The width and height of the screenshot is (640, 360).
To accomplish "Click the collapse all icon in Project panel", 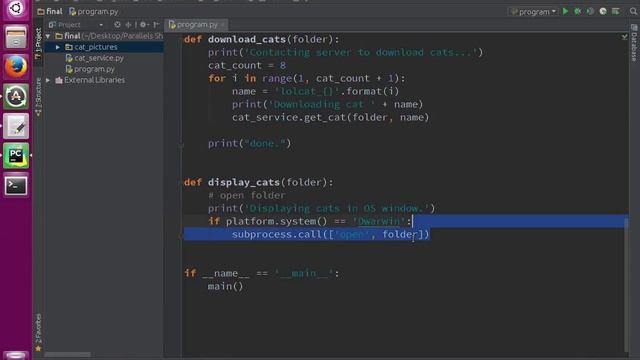I will [x=129, y=24].
